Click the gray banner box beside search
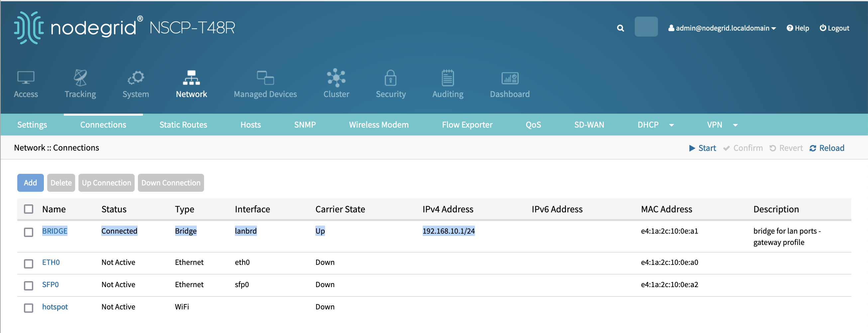Viewport: 868px width, 333px height. point(646,27)
